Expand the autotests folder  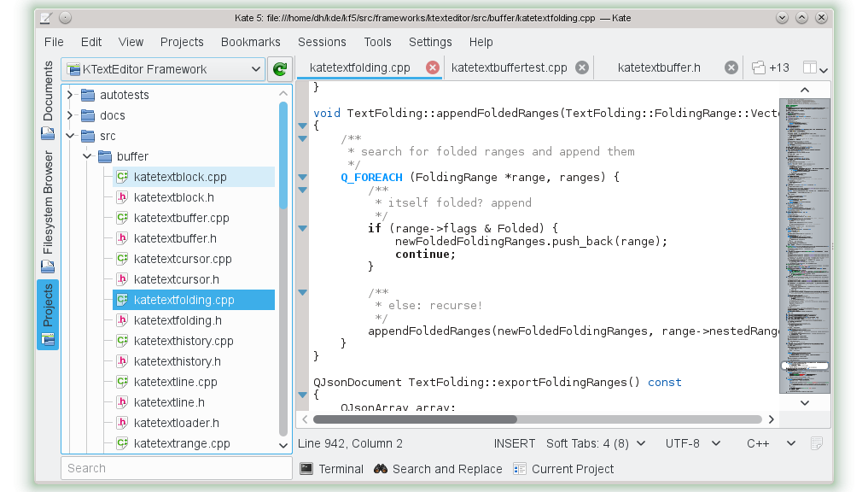[70, 95]
